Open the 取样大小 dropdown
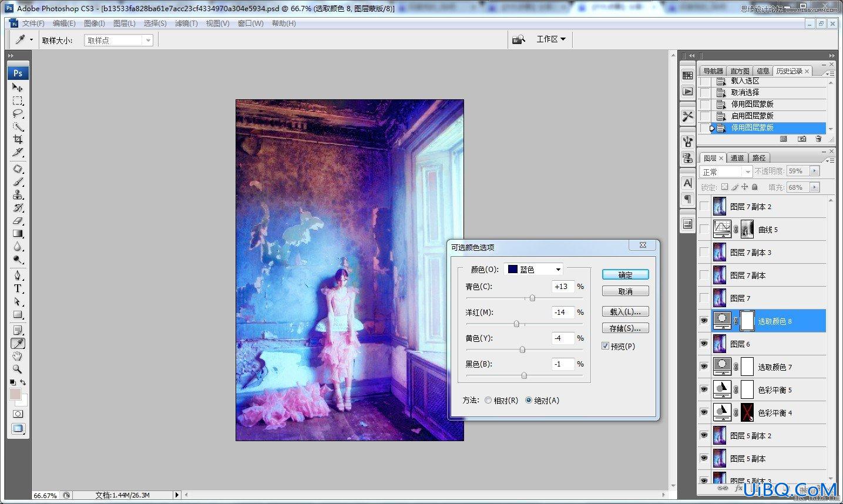The image size is (843, 504). click(119, 40)
